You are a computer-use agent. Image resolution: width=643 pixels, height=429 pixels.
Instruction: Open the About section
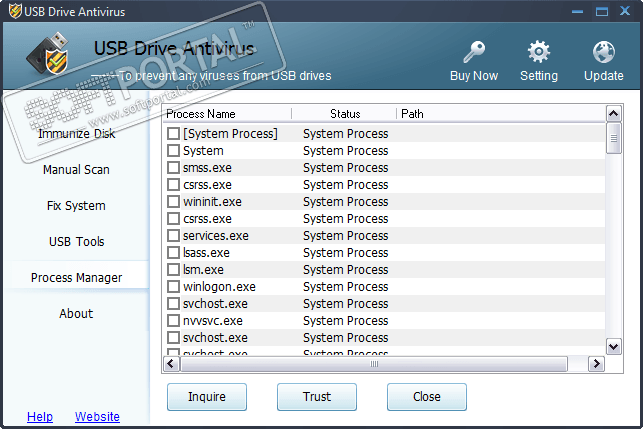pos(76,313)
